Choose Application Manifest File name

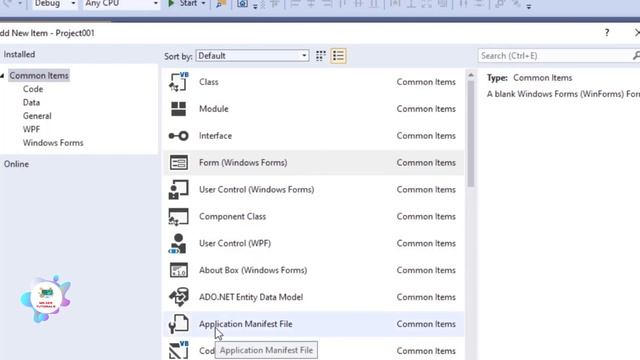246,324
